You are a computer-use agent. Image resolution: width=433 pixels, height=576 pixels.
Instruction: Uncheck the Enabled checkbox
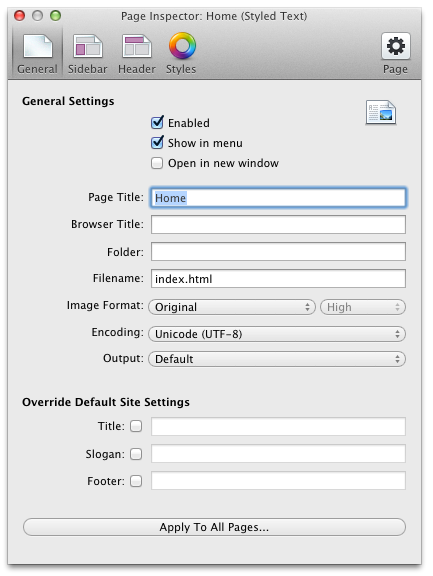point(157,122)
